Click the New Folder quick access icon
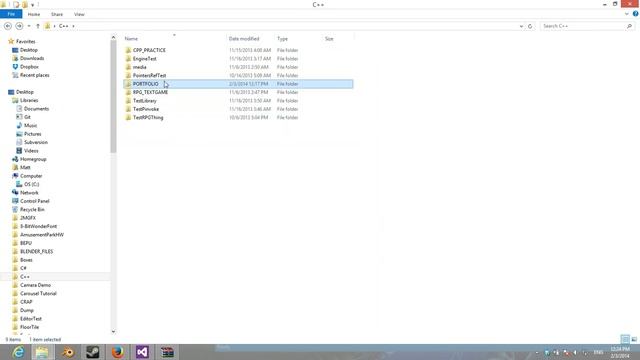Screen dimensions: 640x360 click(x=25, y=4)
